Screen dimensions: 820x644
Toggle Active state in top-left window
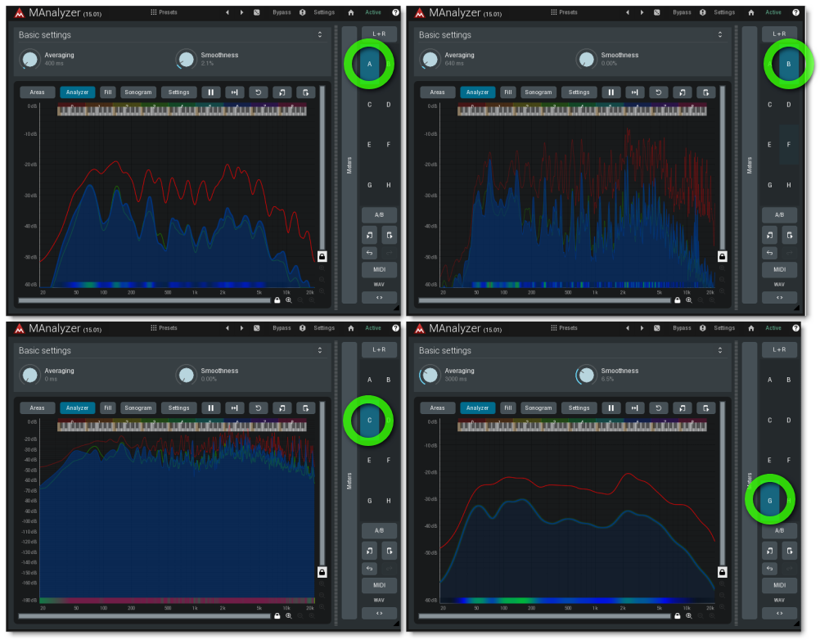click(x=373, y=12)
